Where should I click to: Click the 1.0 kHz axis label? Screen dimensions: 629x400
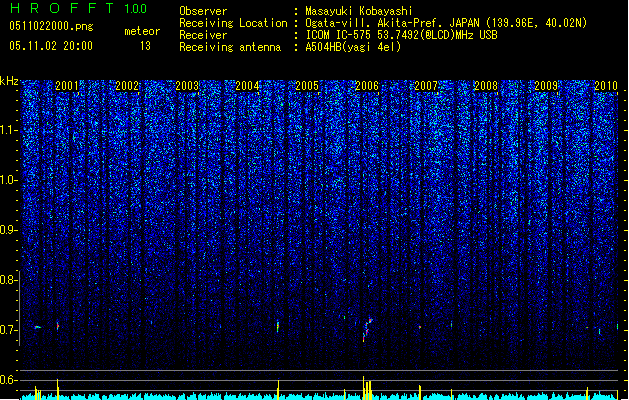coord(8,180)
